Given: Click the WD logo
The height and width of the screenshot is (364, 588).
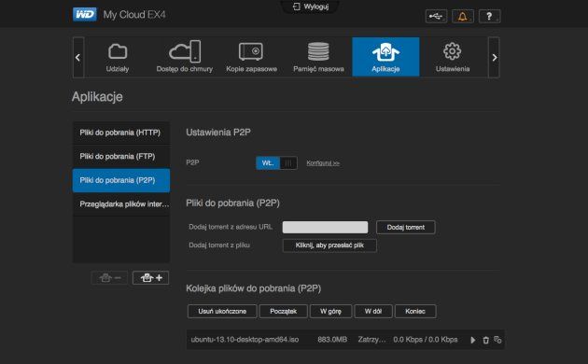Looking at the screenshot, I should tap(85, 15).
